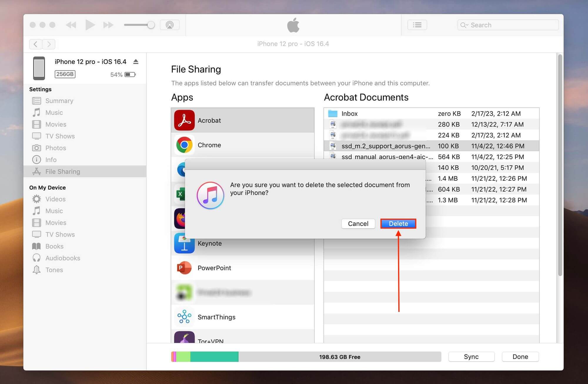
Task: Open Audiobooks in the sidebar
Action: click(x=85, y=258)
